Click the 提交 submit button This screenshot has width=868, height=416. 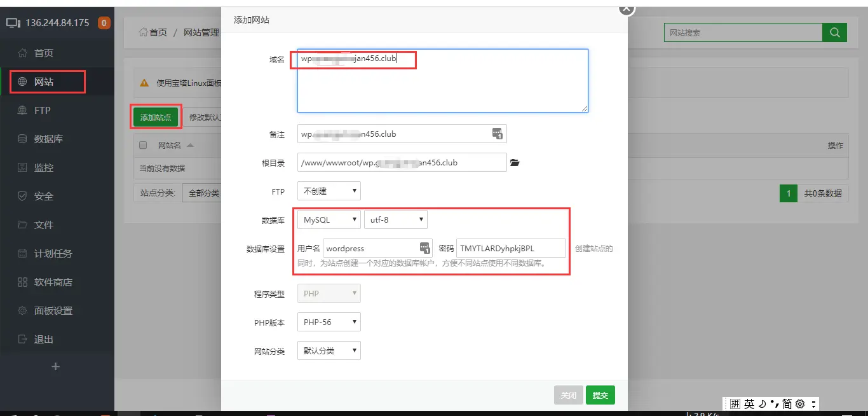click(600, 394)
